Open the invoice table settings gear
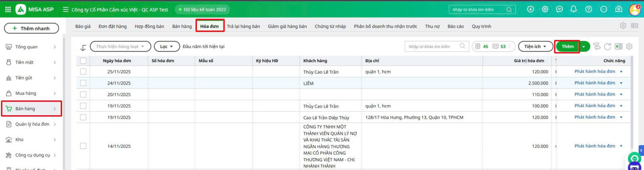644x170 pixels. 630,47
